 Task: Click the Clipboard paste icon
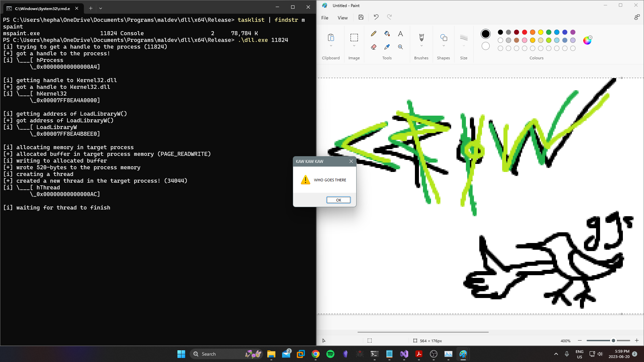pos(331,37)
